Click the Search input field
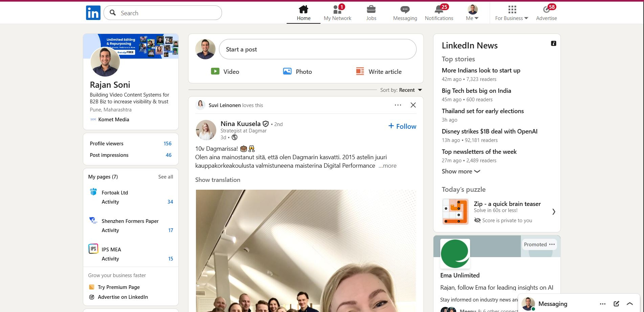This screenshot has width=644, height=312. point(163,13)
